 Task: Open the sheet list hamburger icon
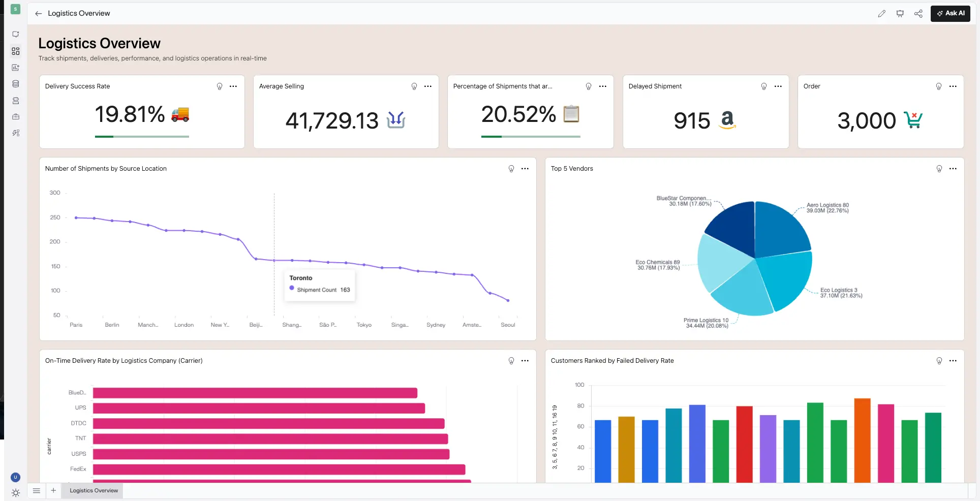(36, 491)
